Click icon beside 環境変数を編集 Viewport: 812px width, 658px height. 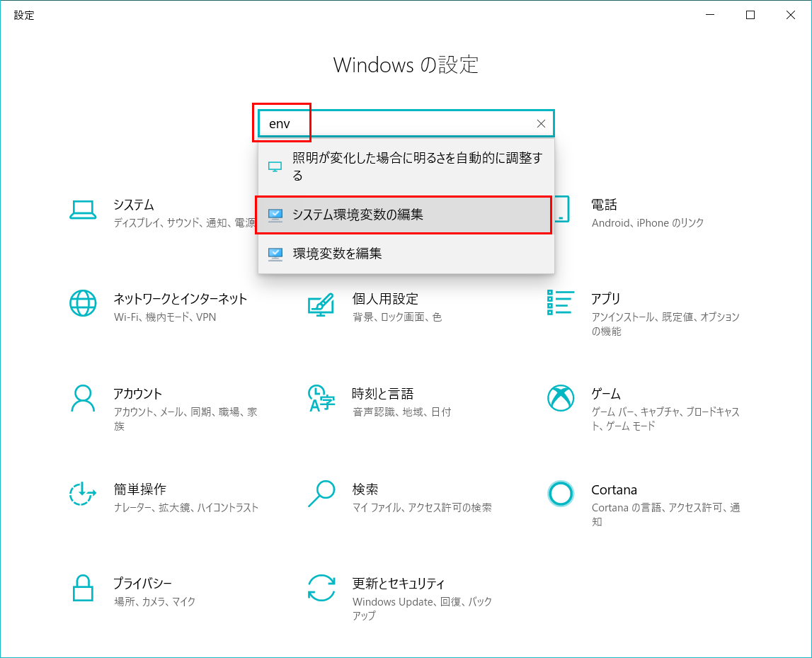click(x=275, y=254)
